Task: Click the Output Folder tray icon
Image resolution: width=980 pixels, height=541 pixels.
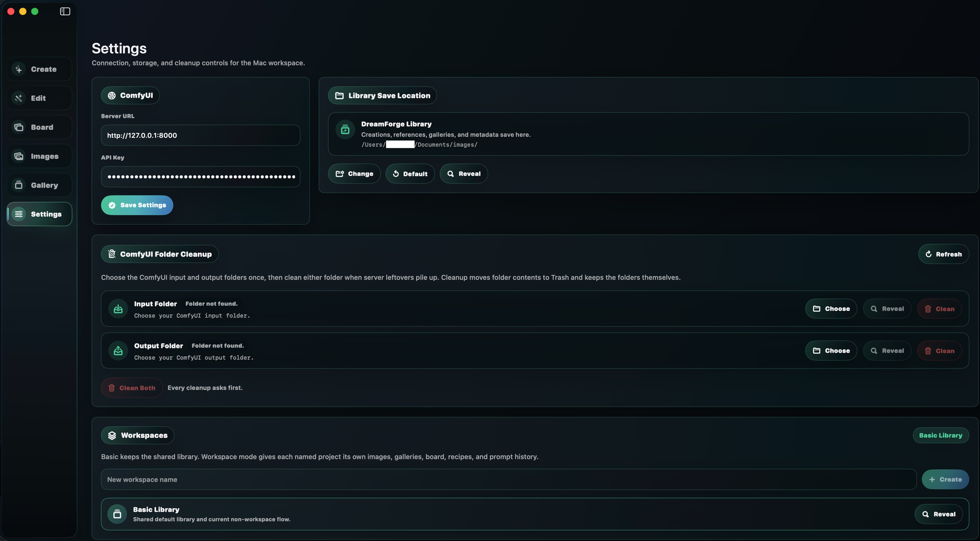Action: coord(118,351)
